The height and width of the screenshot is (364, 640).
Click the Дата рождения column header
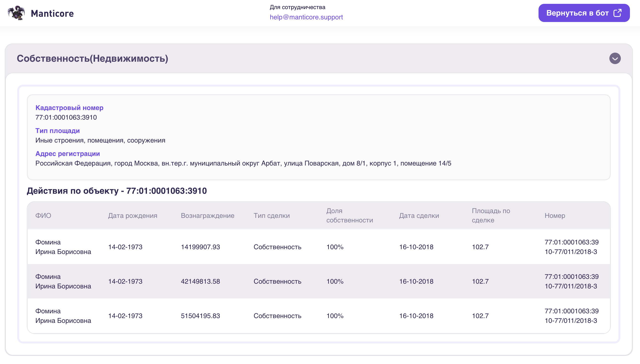133,215
